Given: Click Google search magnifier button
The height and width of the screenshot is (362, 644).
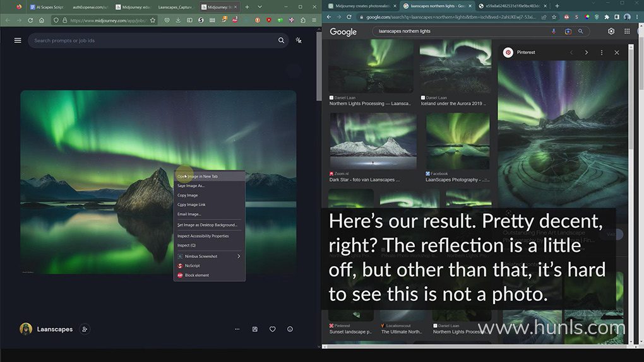Looking at the screenshot, I should pos(580,31).
